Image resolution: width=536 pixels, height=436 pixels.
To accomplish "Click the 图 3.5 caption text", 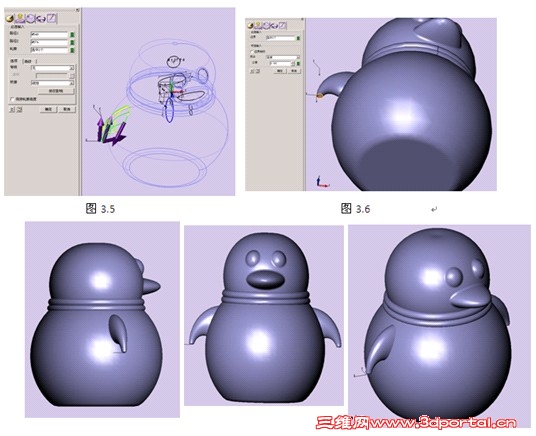I will [x=100, y=208].
